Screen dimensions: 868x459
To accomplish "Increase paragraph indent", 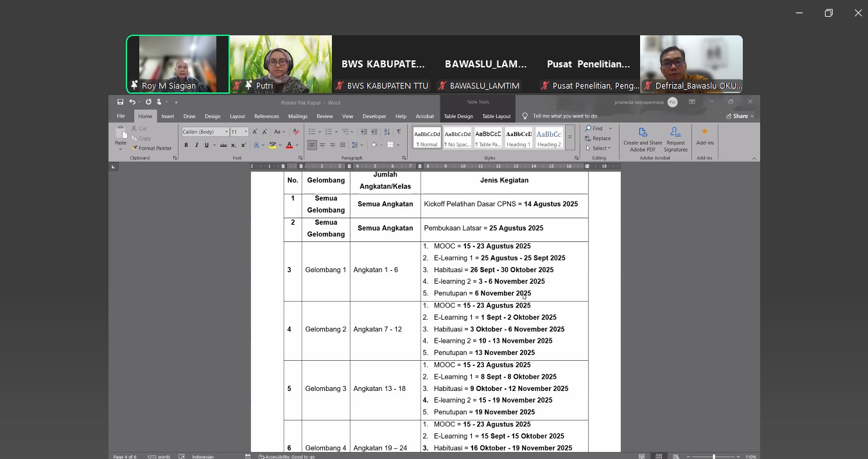I will pyautogui.click(x=374, y=132).
